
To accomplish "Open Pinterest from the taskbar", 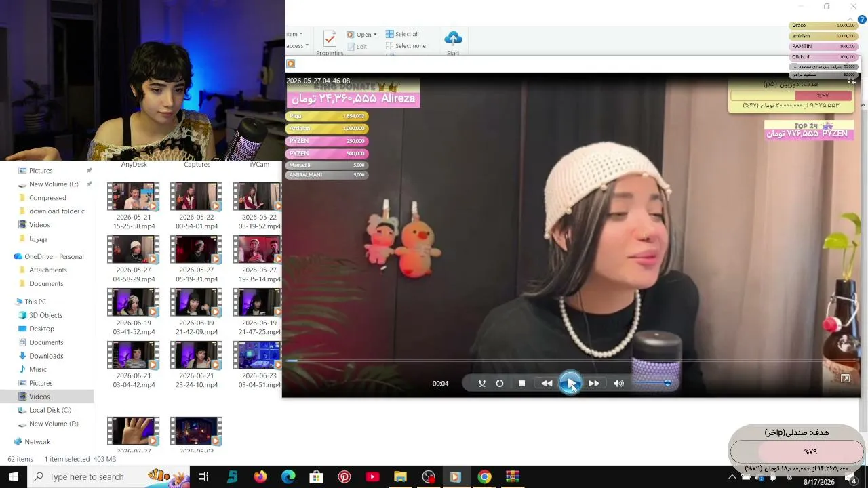I will pos(344,476).
